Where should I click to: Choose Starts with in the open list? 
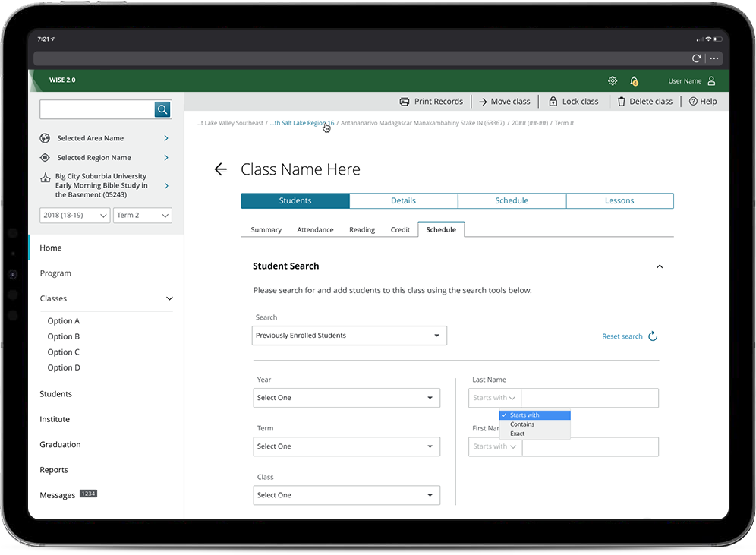pyautogui.click(x=534, y=415)
